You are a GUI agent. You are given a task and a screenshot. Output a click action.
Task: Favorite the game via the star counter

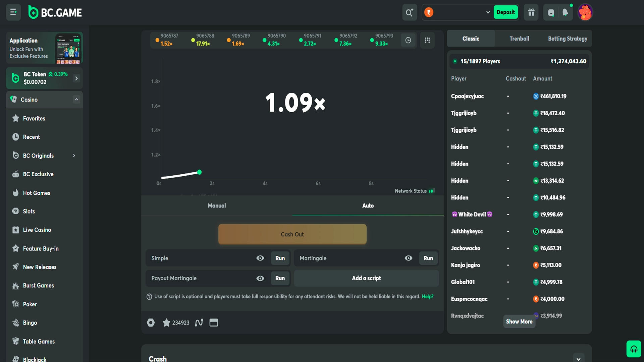(167, 322)
